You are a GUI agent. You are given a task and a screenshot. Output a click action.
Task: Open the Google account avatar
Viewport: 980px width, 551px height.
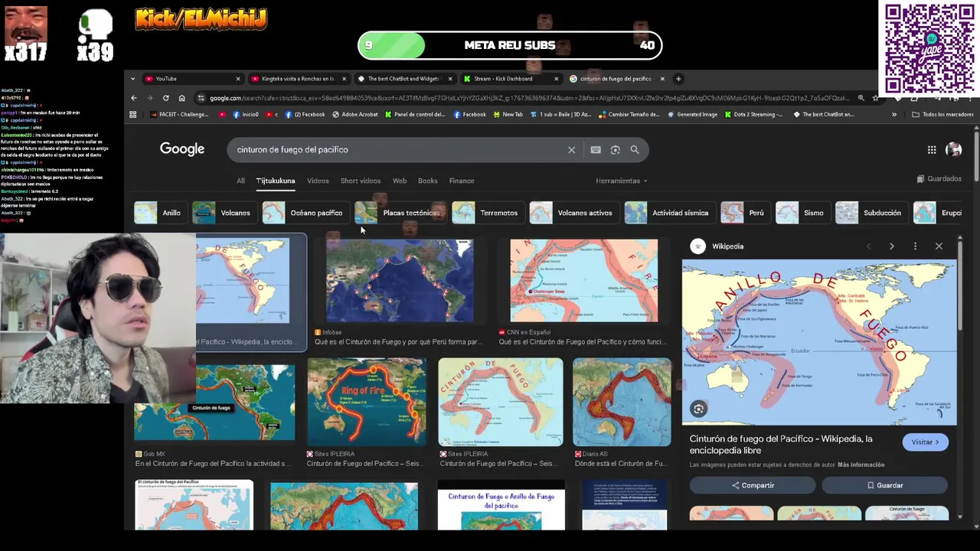pyautogui.click(x=953, y=150)
